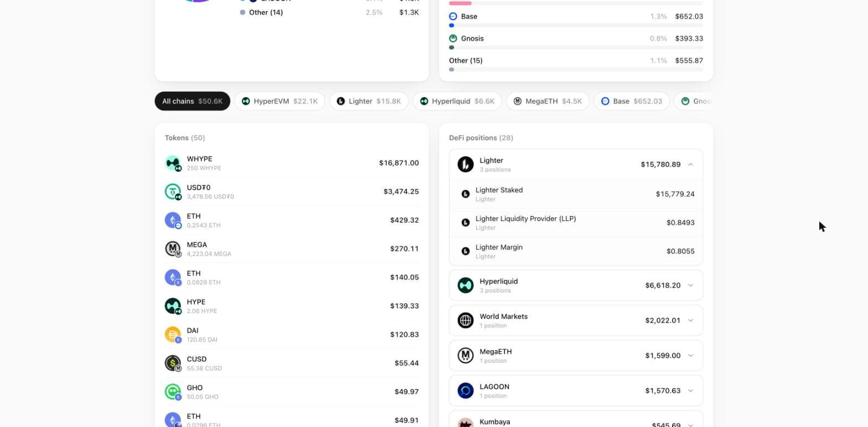This screenshot has width=868, height=427.
Task: Click the DeFi positions (28) heading
Action: (x=481, y=138)
